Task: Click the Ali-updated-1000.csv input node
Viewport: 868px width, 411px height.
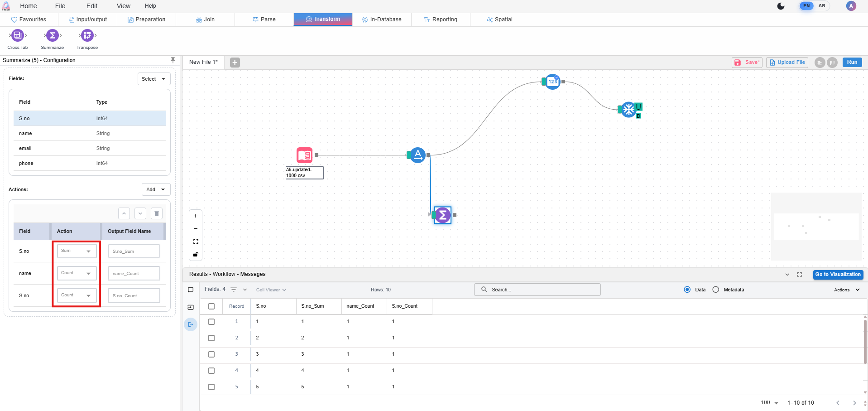Action: [305, 155]
